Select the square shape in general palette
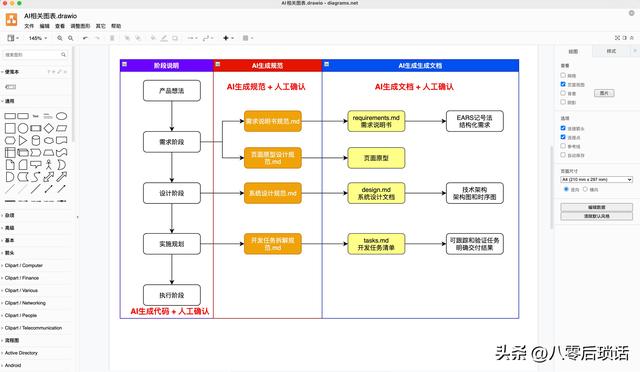The width and height of the screenshot is (640, 372). tap(10, 128)
